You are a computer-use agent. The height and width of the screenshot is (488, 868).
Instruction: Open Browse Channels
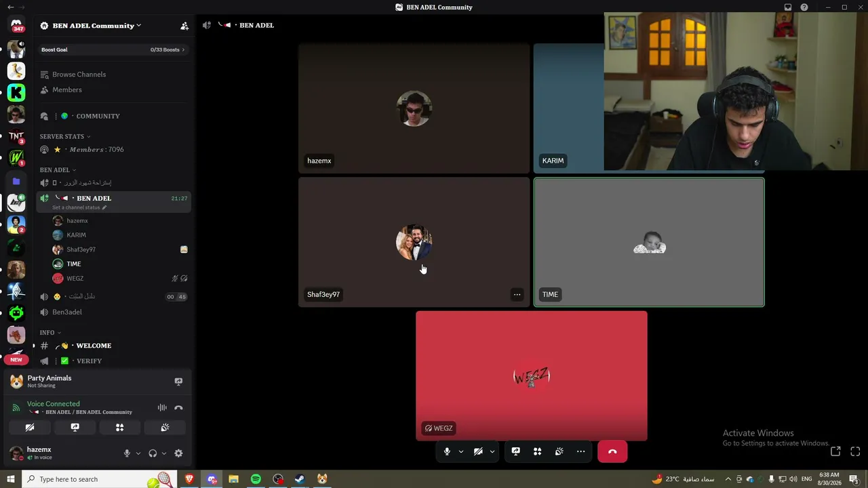[114, 75]
